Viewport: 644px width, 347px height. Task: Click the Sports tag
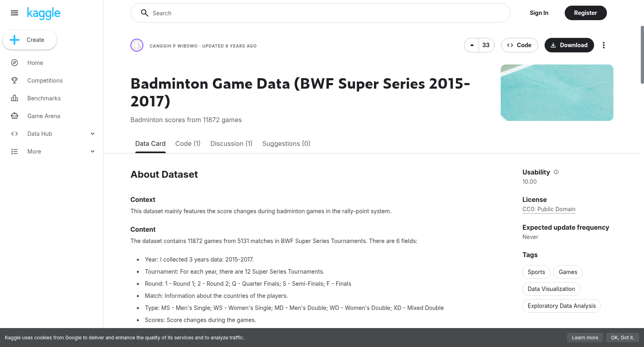(536, 272)
